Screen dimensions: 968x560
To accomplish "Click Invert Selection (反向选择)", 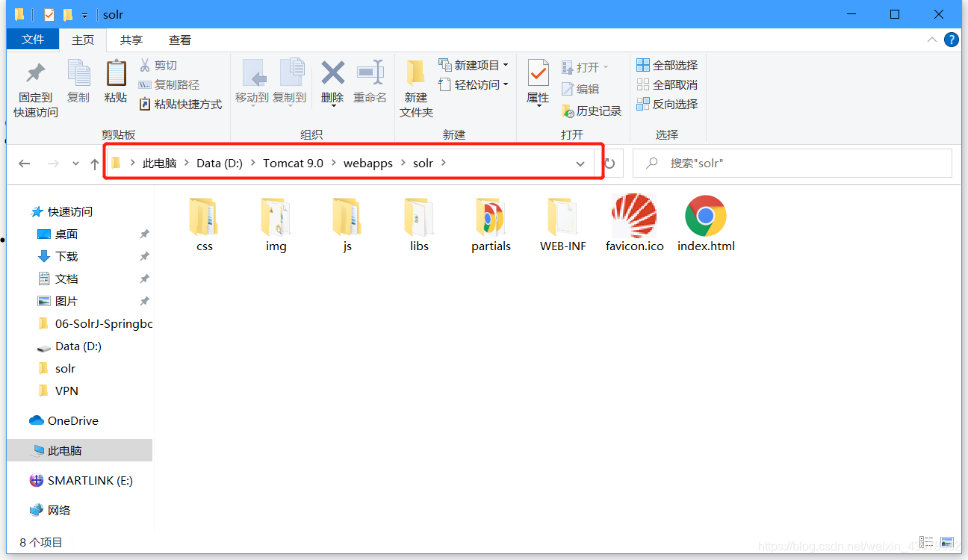I will click(667, 104).
